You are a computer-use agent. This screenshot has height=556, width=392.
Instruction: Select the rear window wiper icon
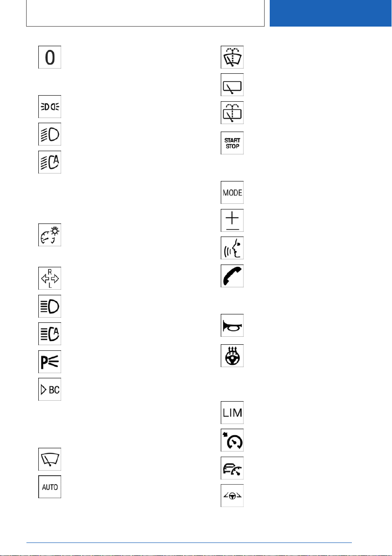tap(232, 85)
